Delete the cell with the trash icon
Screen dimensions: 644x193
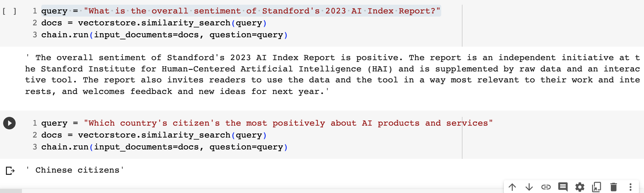tap(614, 187)
